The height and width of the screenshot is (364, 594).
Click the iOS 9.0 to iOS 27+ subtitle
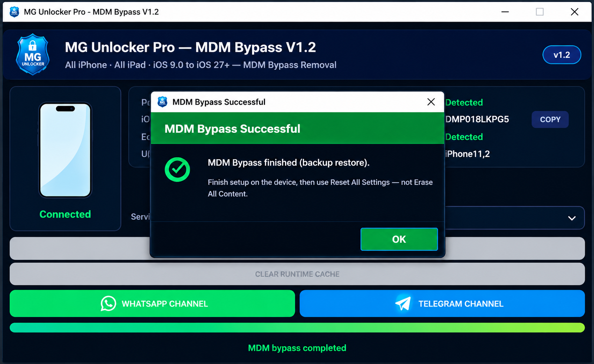click(x=201, y=65)
